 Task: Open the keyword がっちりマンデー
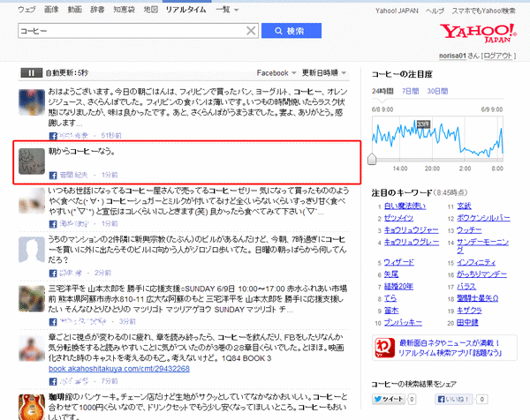tap(481, 274)
